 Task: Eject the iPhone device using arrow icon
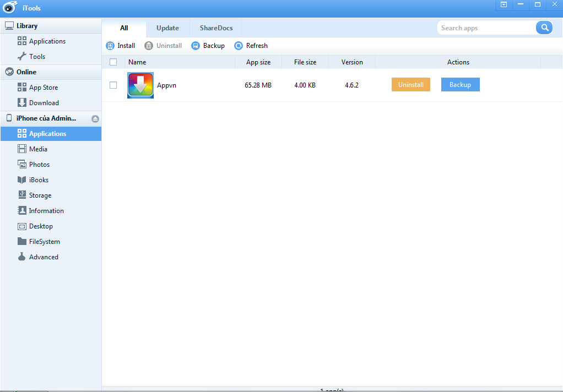tap(95, 118)
